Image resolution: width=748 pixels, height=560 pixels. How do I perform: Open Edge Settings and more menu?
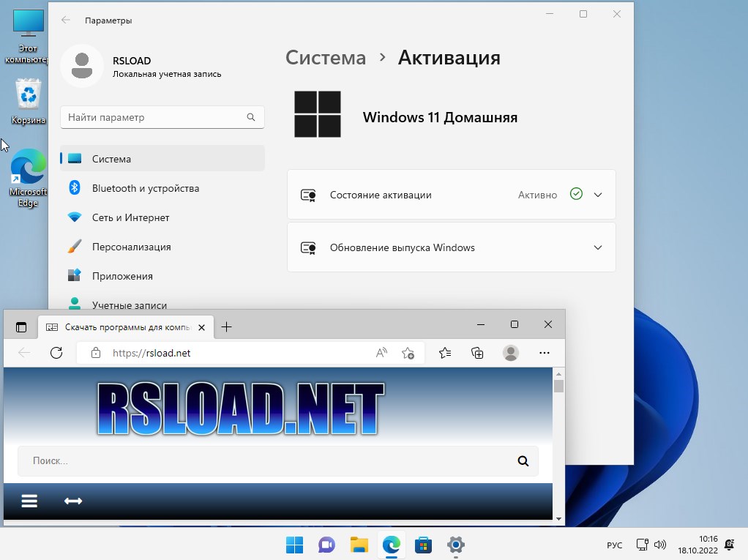pyautogui.click(x=545, y=353)
